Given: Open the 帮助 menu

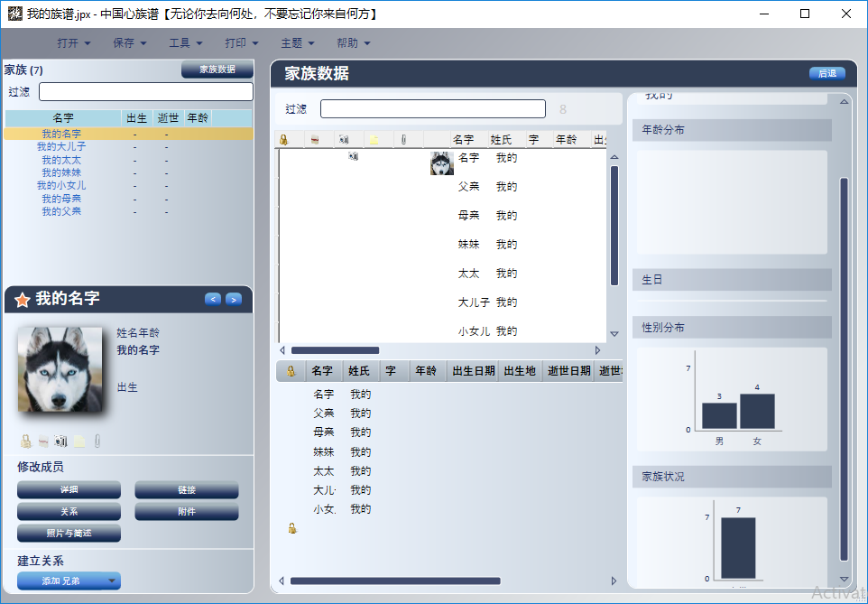Looking at the screenshot, I should click(x=353, y=42).
